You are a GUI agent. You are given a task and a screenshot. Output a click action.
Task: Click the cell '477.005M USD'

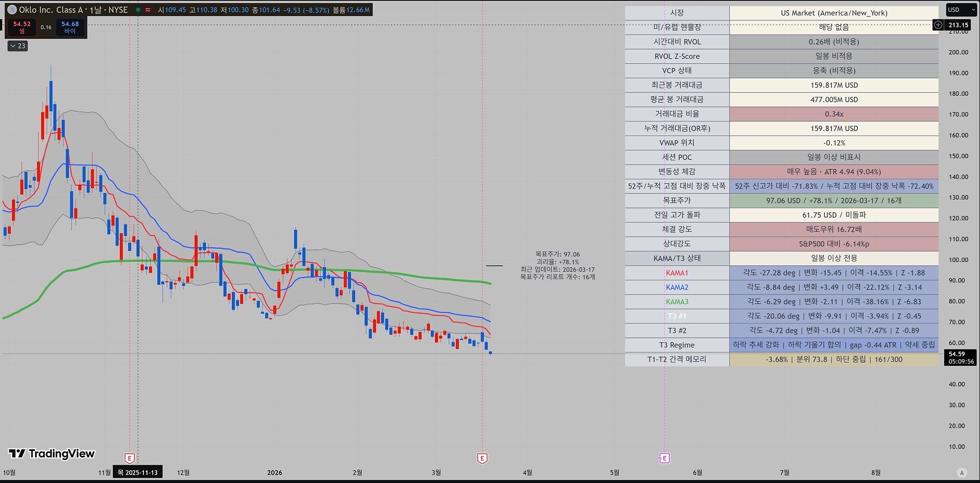click(834, 99)
